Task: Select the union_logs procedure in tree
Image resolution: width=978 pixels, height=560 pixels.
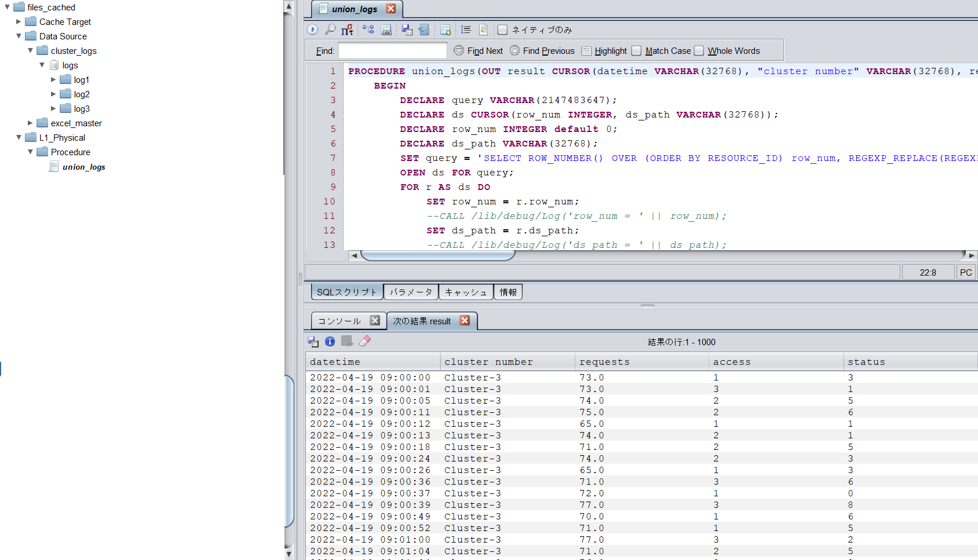Action: coord(83,167)
